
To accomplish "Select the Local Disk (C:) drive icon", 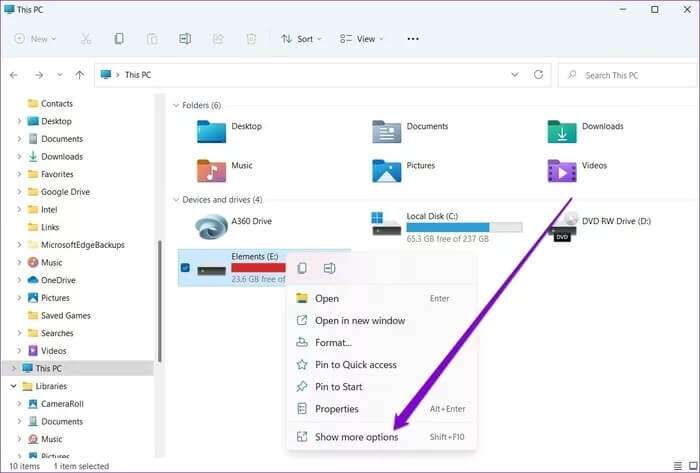I will pyautogui.click(x=386, y=224).
